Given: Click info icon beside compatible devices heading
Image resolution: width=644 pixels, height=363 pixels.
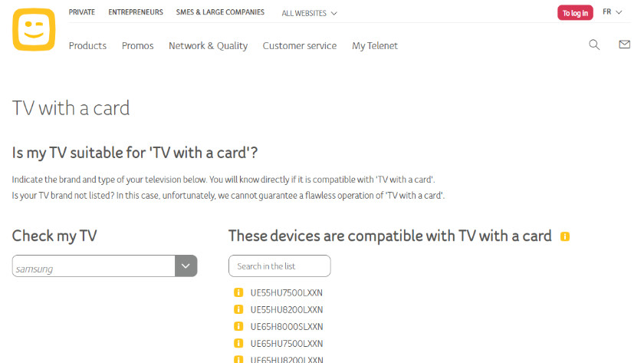Looking at the screenshot, I should click(565, 236).
